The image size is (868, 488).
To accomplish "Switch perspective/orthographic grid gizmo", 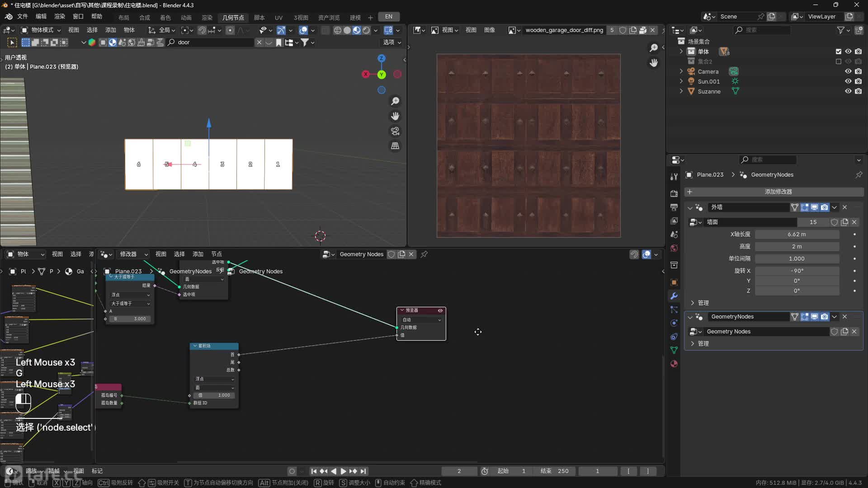I will click(395, 146).
